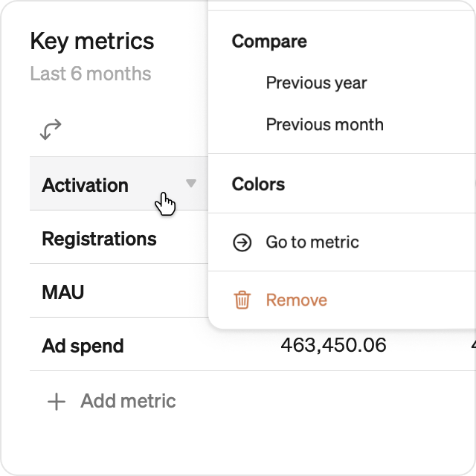This screenshot has height=476, width=476.
Task: Open the Activation row dropdown triangle
Action: (x=191, y=183)
